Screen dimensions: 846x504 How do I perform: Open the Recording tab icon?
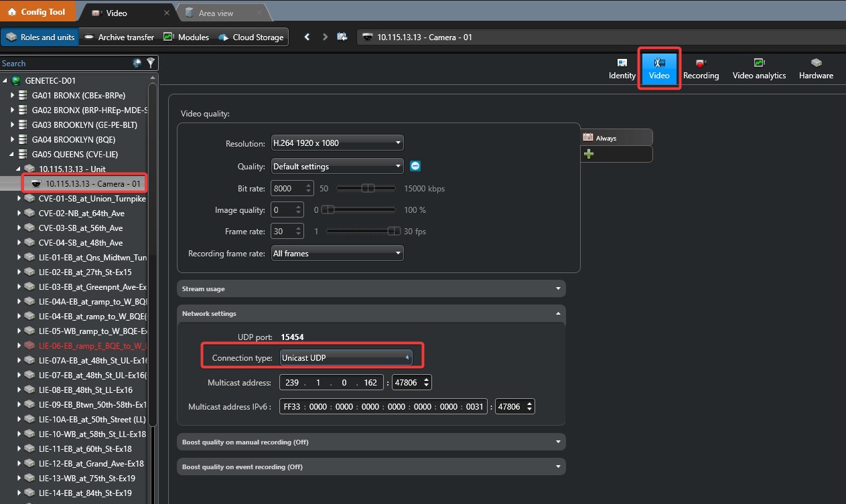coord(701,63)
